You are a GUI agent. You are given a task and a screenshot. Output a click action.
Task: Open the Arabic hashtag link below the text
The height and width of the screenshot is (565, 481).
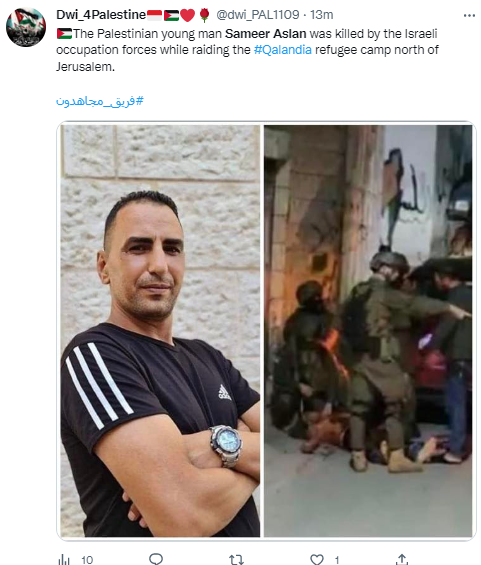pos(100,101)
